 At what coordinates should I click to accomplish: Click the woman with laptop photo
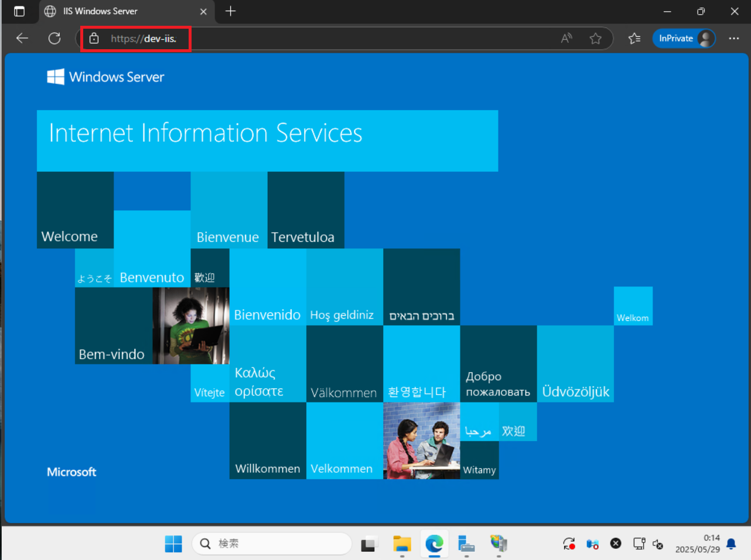[x=191, y=326]
